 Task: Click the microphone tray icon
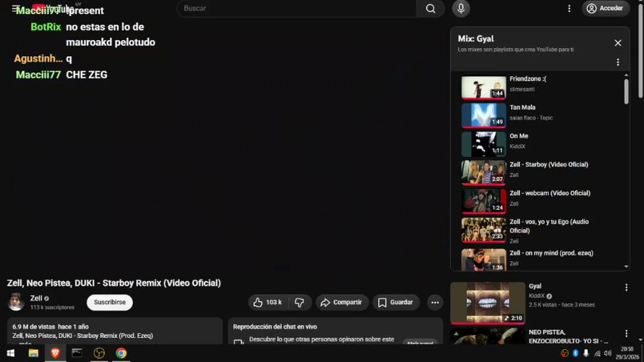(x=586, y=353)
